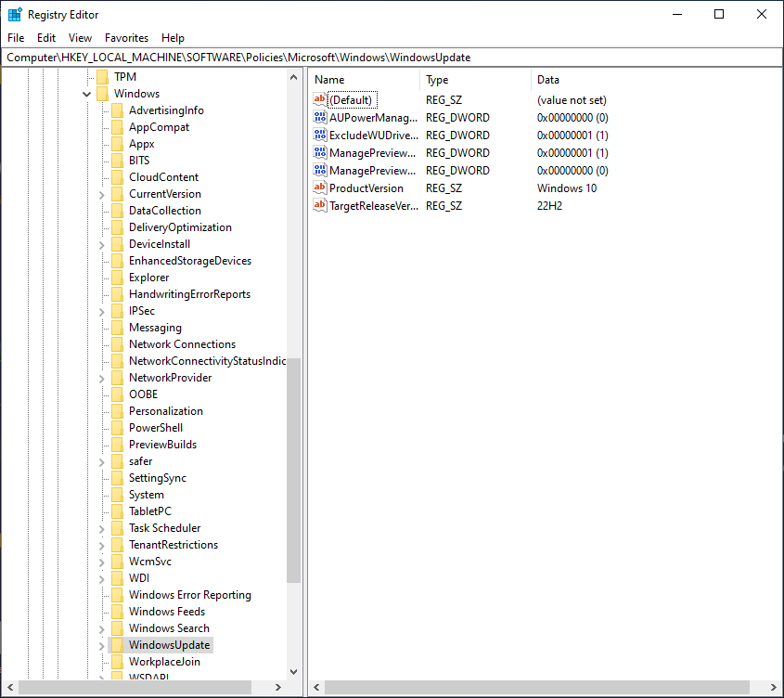Click the TPM folder icon
Screen dimensions: 784x698
click(x=102, y=76)
